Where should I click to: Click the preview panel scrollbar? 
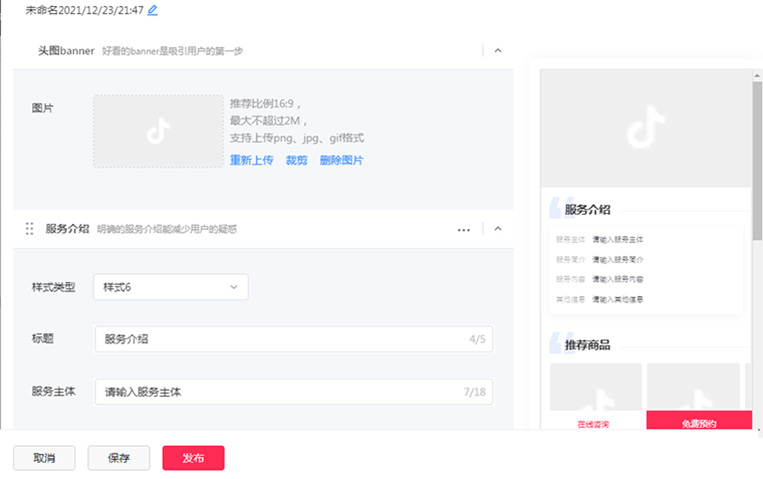tap(757, 161)
